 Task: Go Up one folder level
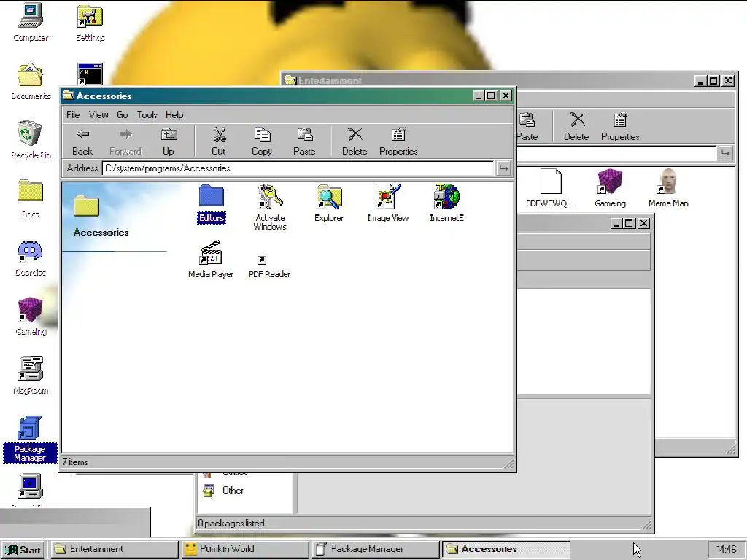(169, 141)
